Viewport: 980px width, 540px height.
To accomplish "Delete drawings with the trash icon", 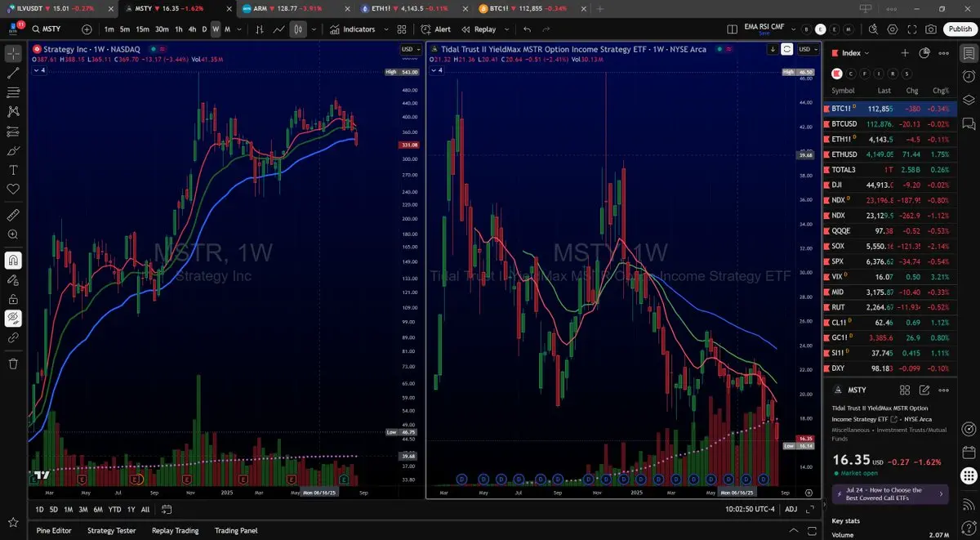I will (x=13, y=364).
